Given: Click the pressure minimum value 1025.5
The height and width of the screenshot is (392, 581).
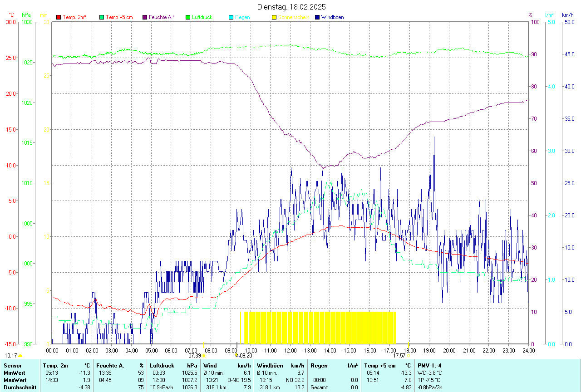Looking at the screenshot, I should tap(190, 372).
